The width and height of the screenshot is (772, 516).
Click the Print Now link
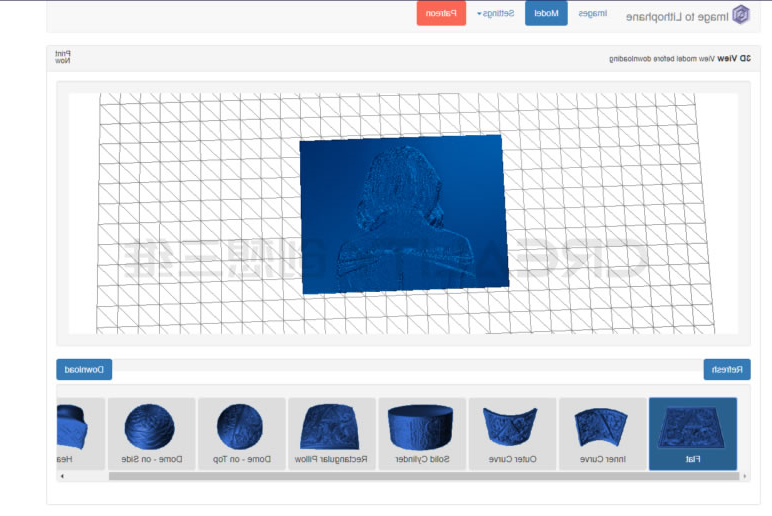(x=63, y=57)
